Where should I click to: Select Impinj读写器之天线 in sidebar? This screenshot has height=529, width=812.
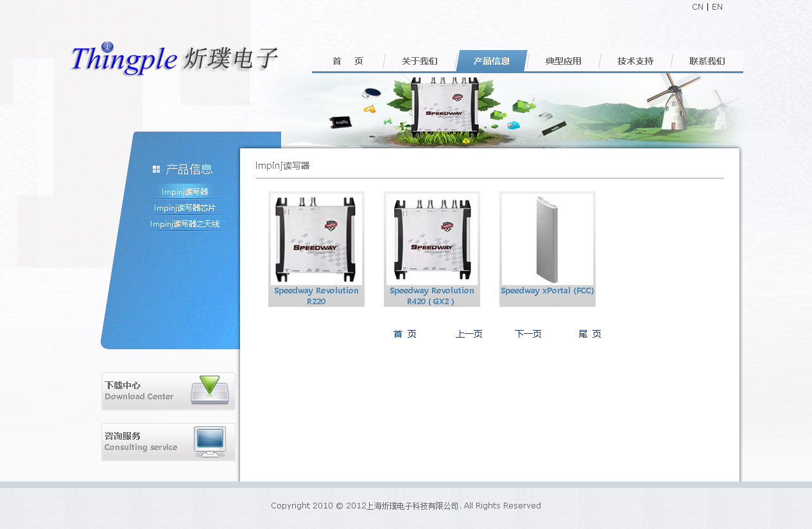pyautogui.click(x=185, y=224)
